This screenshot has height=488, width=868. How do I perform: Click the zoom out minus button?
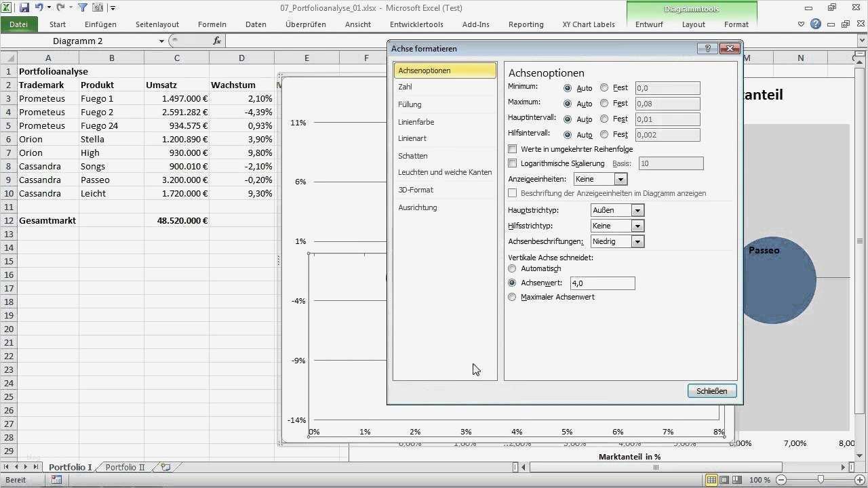point(782,480)
